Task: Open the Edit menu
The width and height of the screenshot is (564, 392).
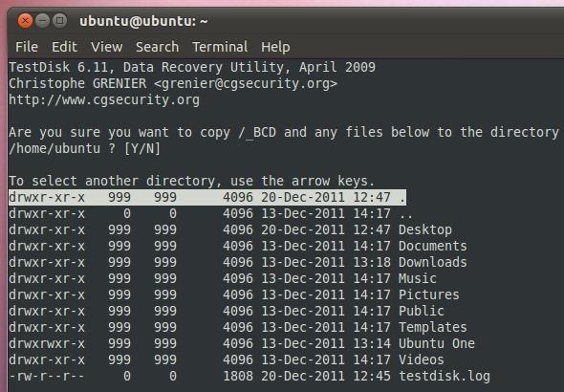Action: pos(64,47)
